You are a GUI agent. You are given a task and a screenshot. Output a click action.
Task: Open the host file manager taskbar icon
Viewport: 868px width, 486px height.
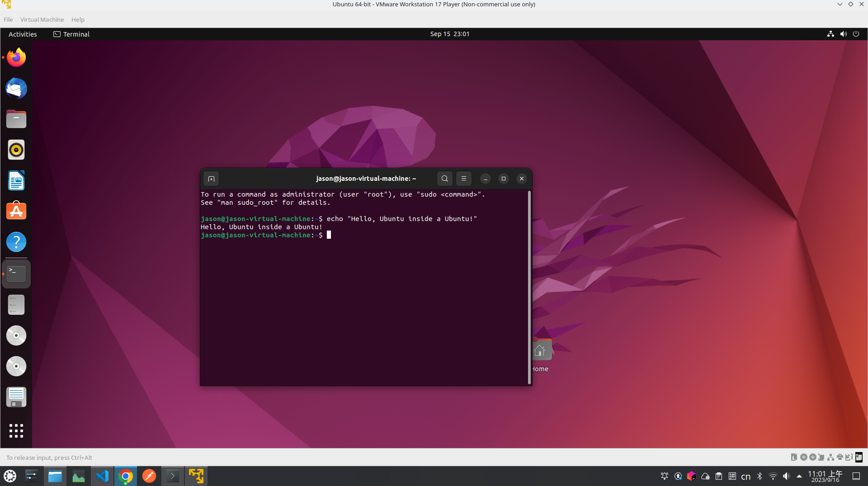(55, 476)
